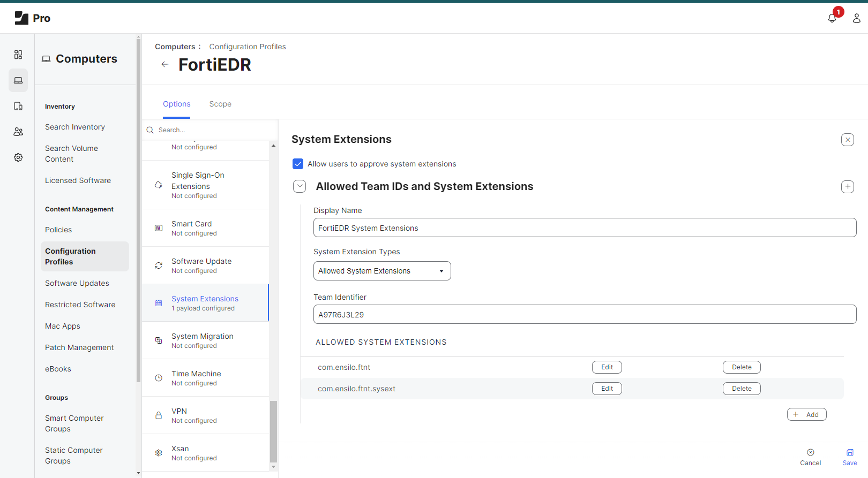The height and width of the screenshot is (478, 868).
Task: Select the Computers laptop icon in rail
Action: [18, 80]
